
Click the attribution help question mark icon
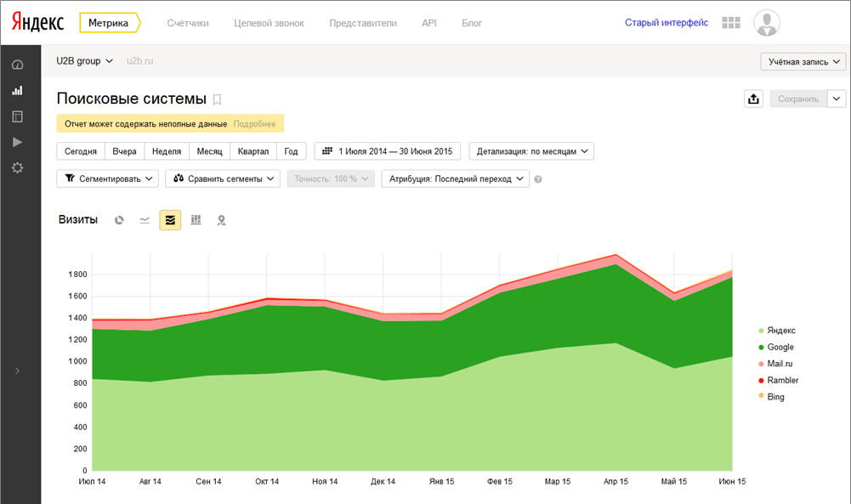point(538,179)
